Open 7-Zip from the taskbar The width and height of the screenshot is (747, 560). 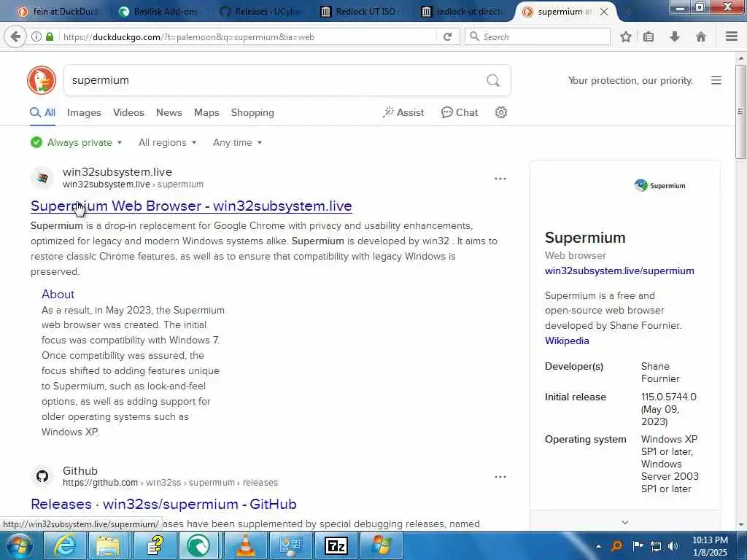pyautogui.click(x=336, y=545)
